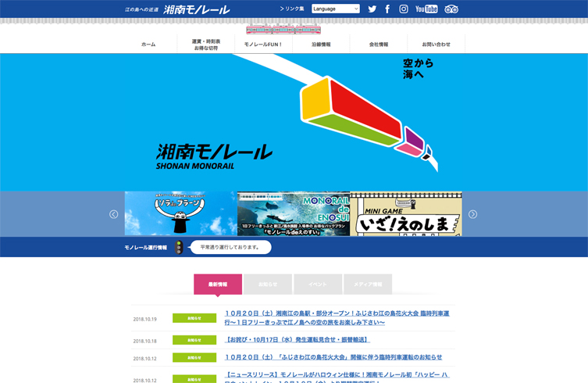
Task: Open the 10月17日 発生運転見合せ notice link
Action: (x=297, y=340)
